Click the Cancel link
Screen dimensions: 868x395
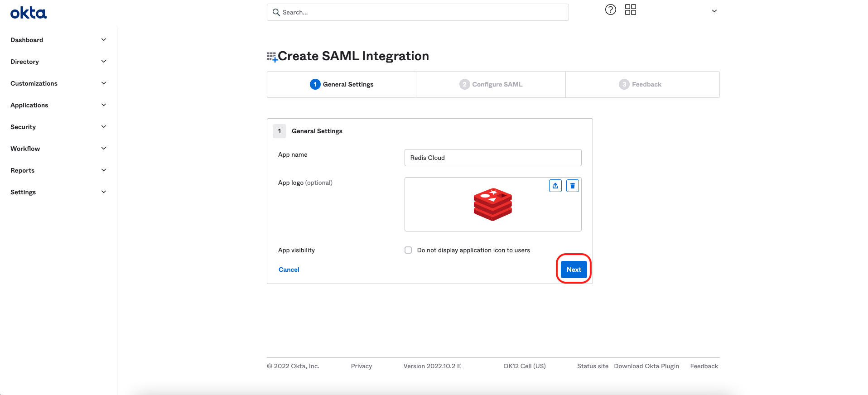[x=289, y=270]
